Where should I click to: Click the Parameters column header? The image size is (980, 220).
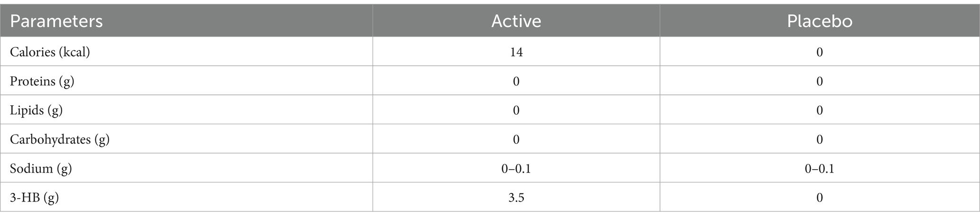[56, 21]
